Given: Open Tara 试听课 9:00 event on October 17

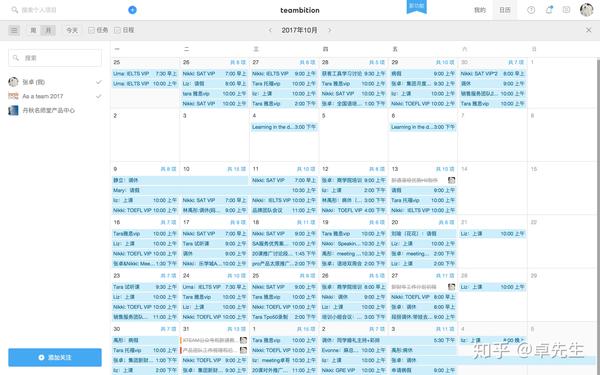Looking at the screenshot, I should [214, 243].
